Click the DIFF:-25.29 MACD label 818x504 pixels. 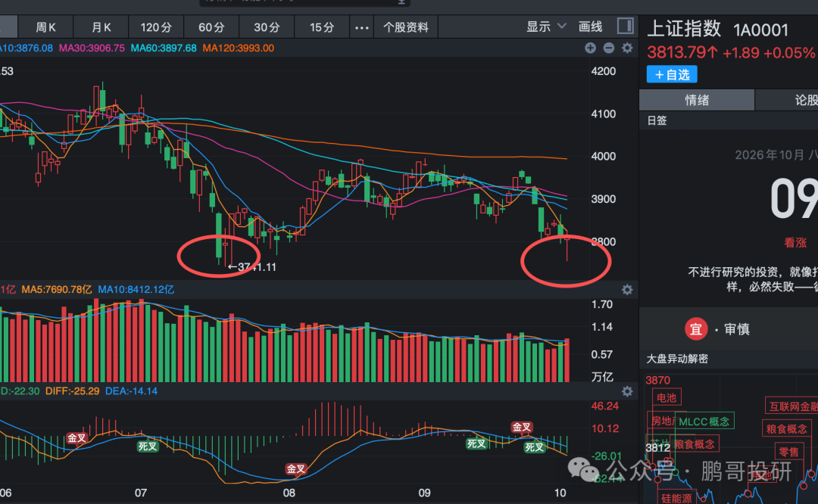[x=72, y=391]
